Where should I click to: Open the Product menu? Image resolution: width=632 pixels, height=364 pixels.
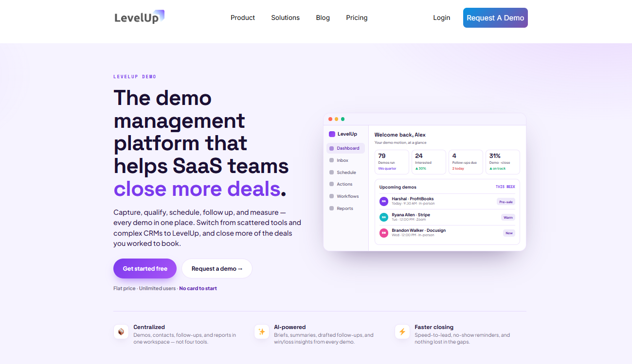(243, 17)
